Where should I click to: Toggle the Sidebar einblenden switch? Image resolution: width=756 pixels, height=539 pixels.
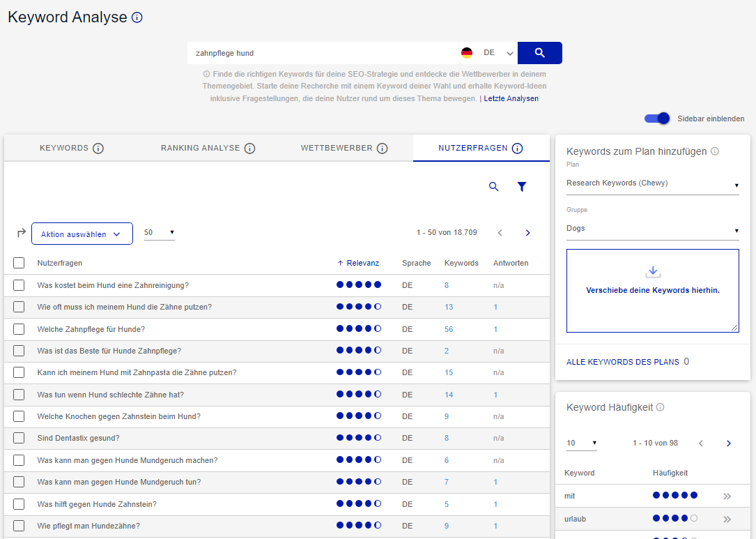(x=657, y=119)
